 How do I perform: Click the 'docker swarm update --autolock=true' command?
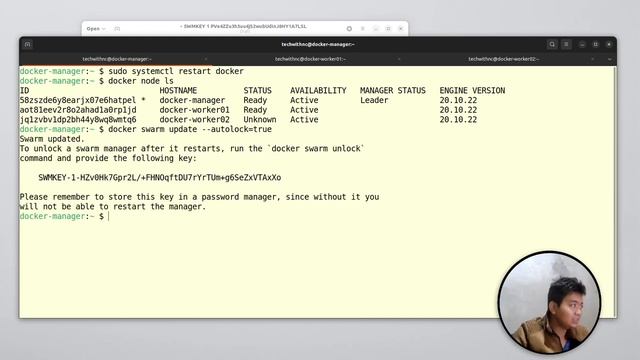[190, 129]
